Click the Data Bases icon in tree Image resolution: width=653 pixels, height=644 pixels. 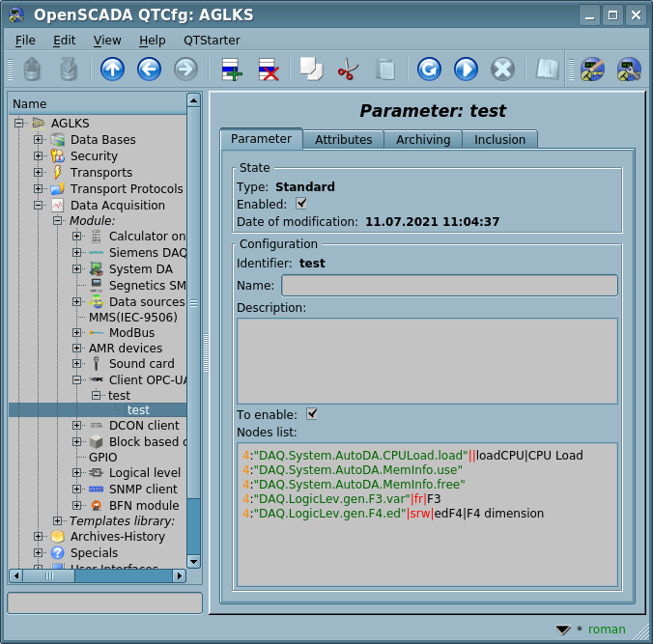click(57, 139)
